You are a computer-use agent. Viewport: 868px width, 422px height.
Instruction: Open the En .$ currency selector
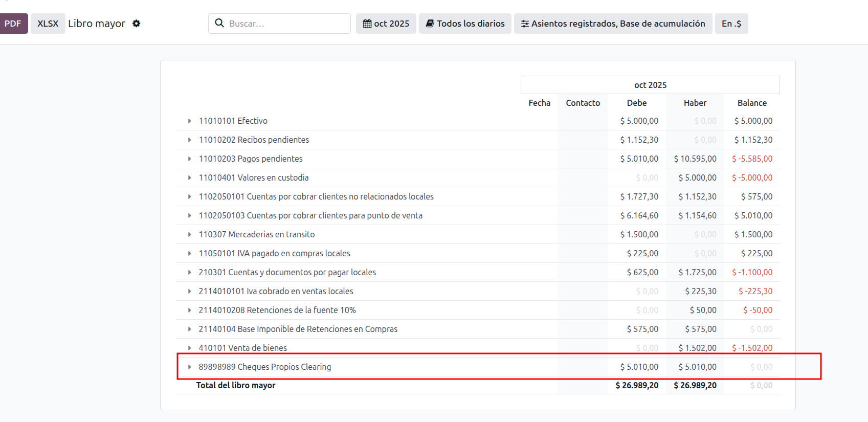(731, 24)
